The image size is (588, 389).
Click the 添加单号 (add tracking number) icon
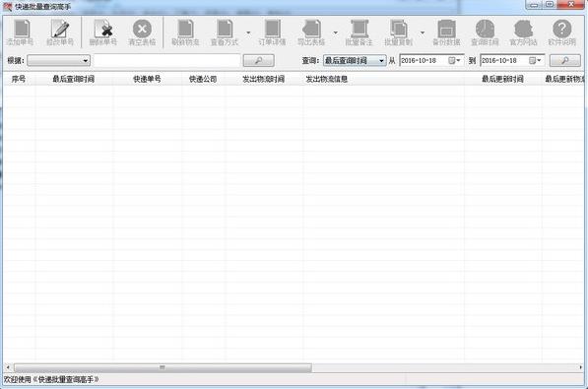[x=21, y=33]
